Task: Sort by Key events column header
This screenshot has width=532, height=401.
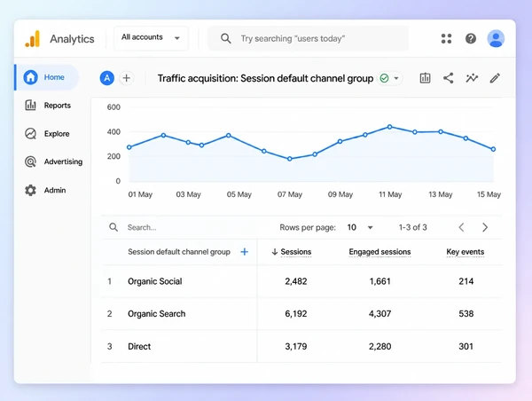Action: 465,252
